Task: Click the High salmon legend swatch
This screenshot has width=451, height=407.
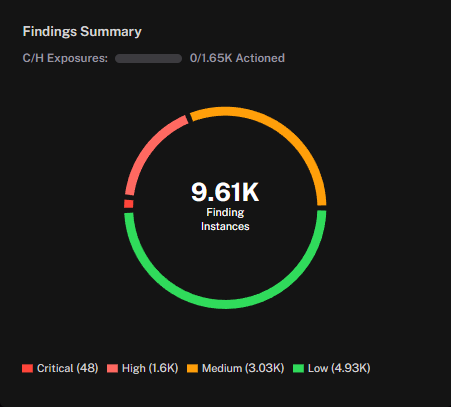Action: (x=112, y=368)
